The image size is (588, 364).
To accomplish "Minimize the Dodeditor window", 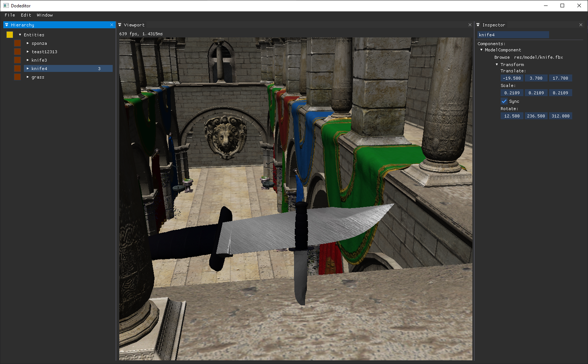I will click(546, 6).
